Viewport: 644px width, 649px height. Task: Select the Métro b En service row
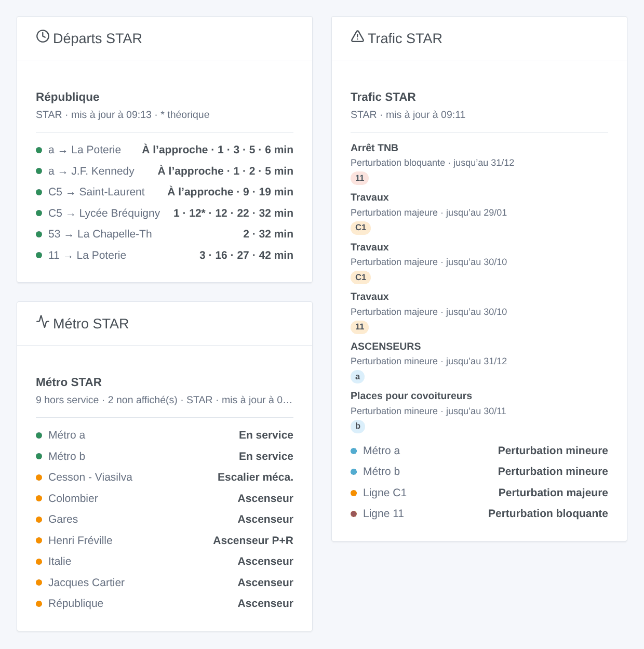pos(165,456)
